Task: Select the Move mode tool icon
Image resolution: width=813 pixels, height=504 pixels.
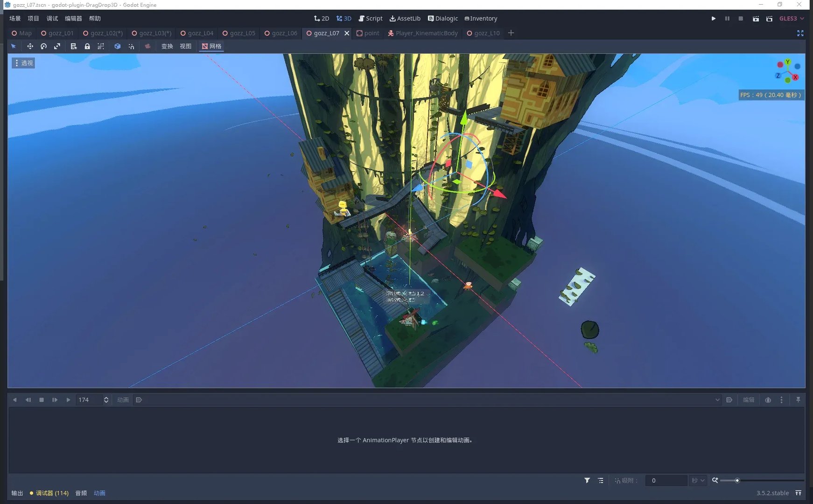Action: pos(30,46)
